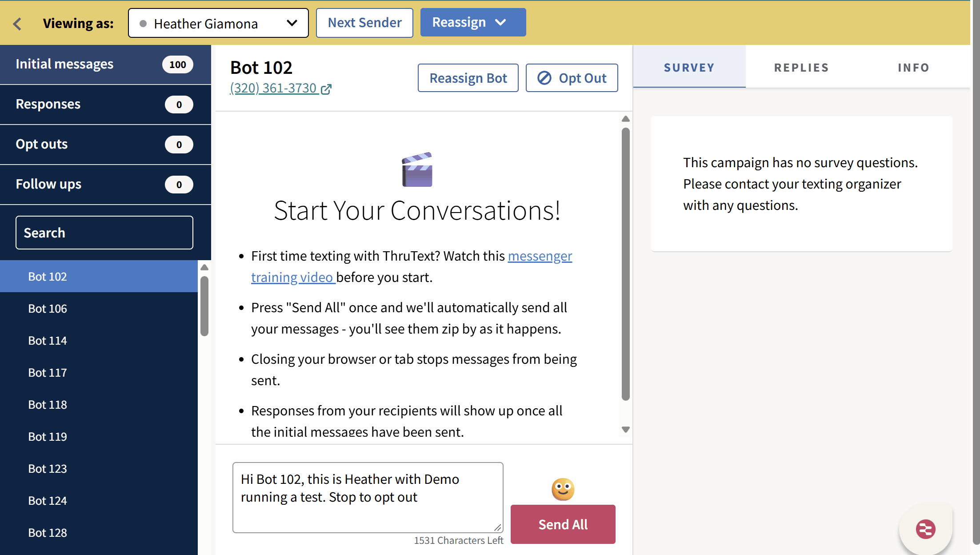The image size is (980, 555).
Task: Select Bot 128 in the contact list
Action: (99, 532)
